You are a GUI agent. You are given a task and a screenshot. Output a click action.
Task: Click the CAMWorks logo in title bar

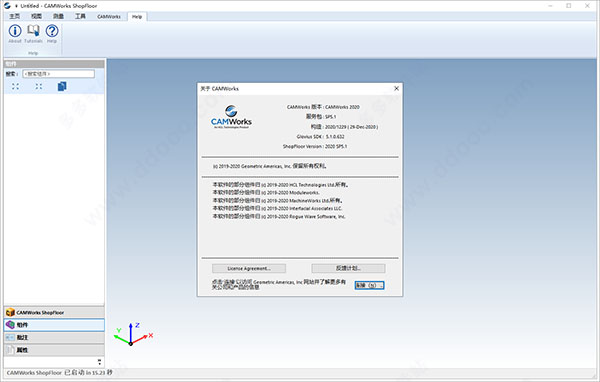[7, 6]
